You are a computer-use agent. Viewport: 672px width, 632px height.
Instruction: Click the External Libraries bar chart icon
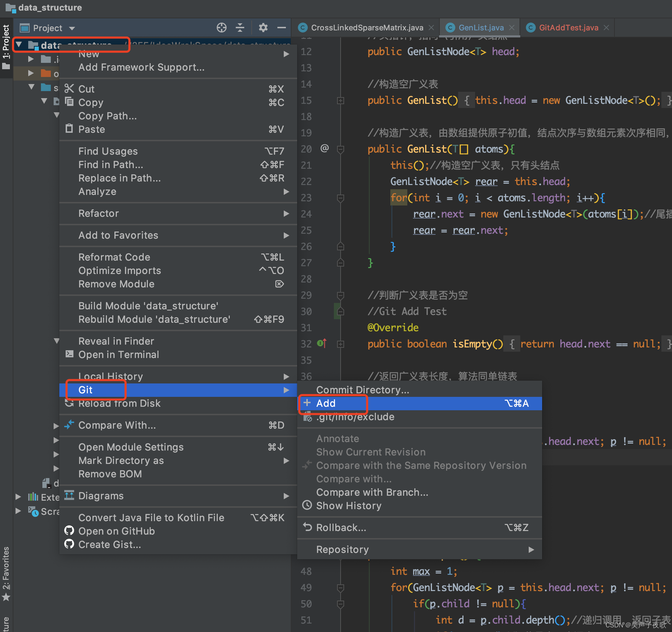tap(33, 497)
